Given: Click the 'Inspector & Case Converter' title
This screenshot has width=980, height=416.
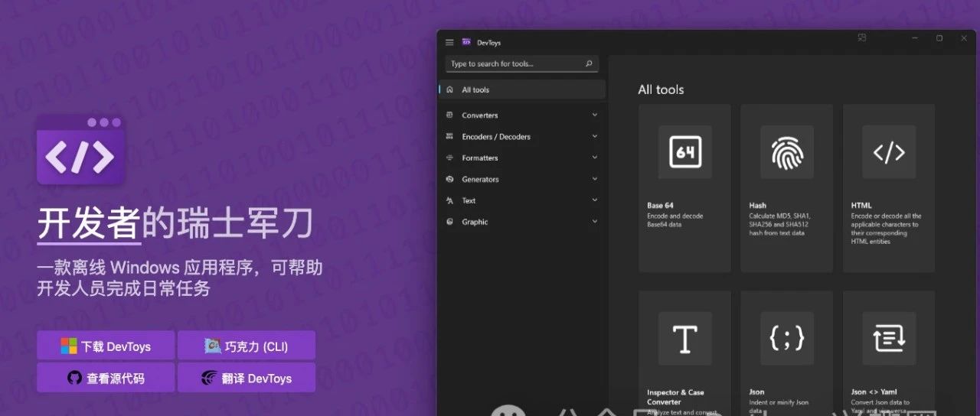Looking at the screenshot, I should click(675, 397).
